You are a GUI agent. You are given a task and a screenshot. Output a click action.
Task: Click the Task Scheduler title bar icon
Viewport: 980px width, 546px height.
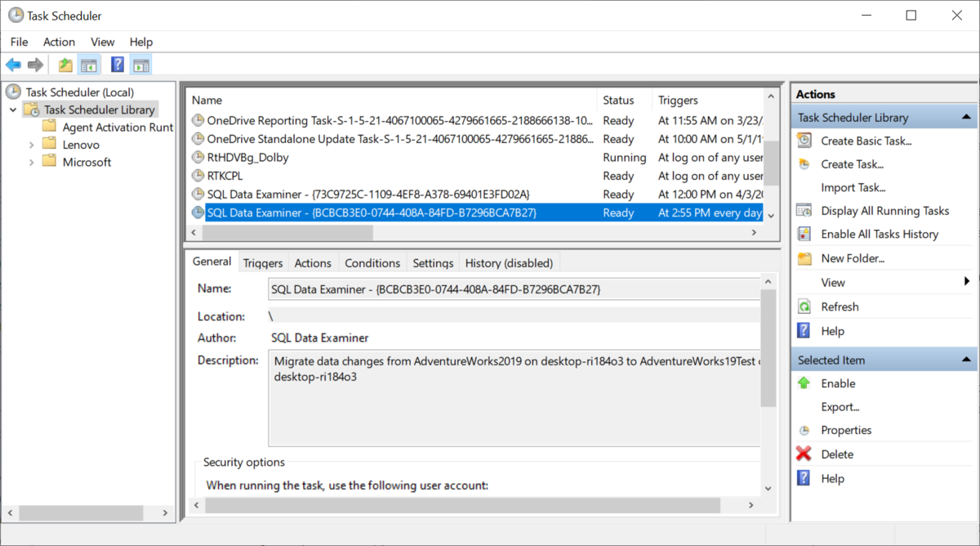coord(16,16)
